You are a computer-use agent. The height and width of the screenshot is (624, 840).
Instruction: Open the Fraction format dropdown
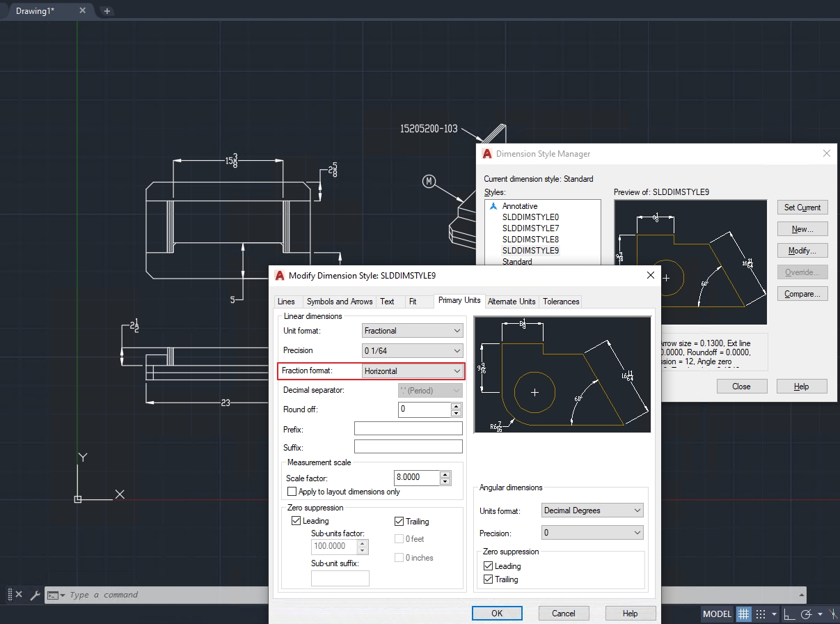[457, 370]
